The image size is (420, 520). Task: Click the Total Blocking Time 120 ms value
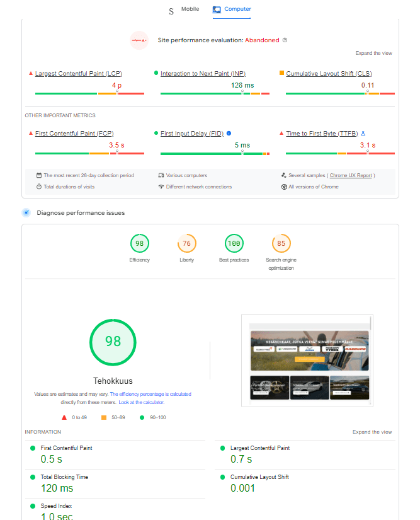pyautogui.click(x=57, y=488)
